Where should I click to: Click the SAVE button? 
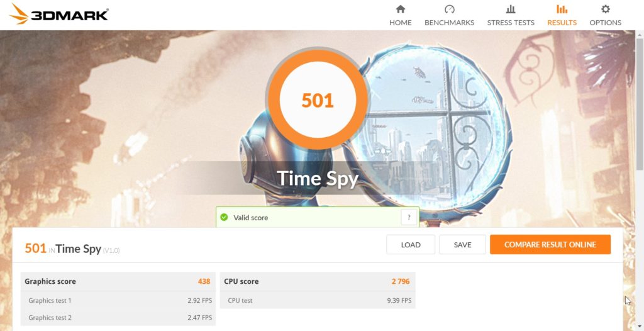coord(462,245)
